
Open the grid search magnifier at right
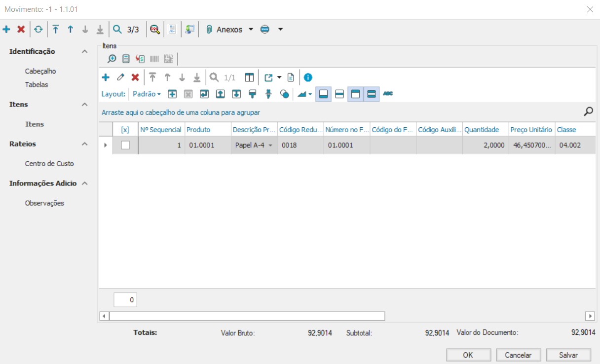(x=588, y=112)
